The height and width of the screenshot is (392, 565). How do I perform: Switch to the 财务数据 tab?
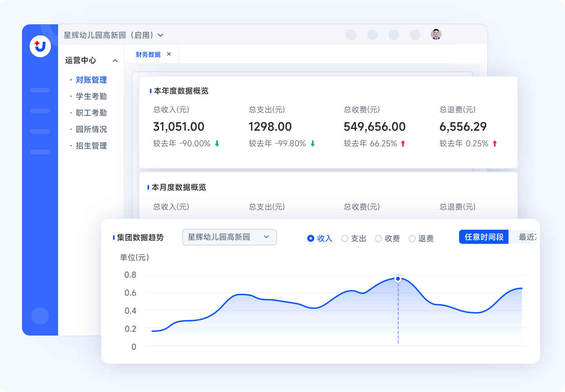click(x=148, y=54)
